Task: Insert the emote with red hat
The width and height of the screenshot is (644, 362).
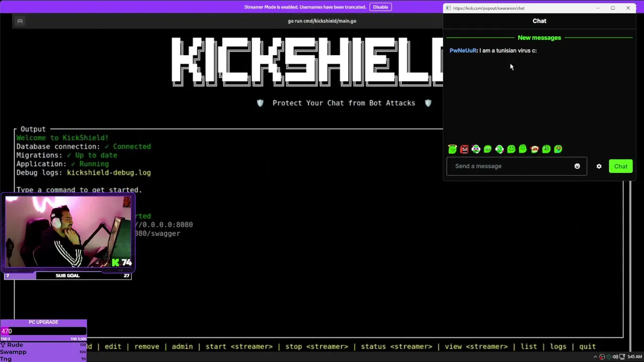Action: [x=534, y=149]
